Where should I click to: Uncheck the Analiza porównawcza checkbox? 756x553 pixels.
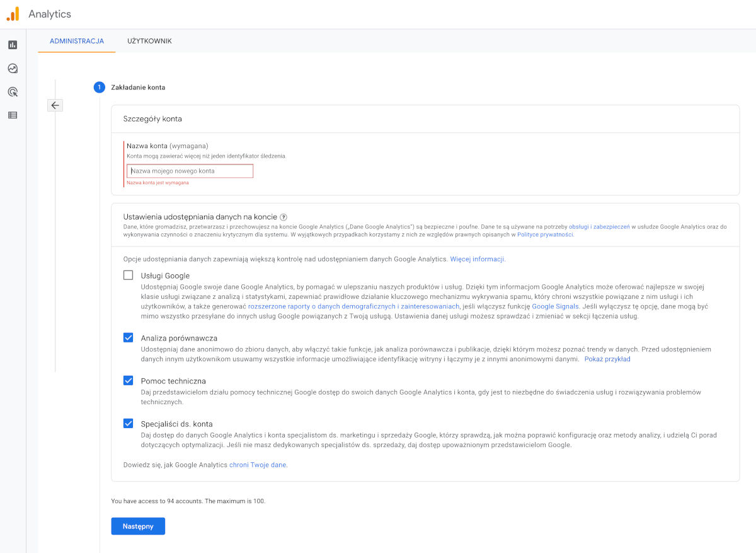[x=129, y=337]
